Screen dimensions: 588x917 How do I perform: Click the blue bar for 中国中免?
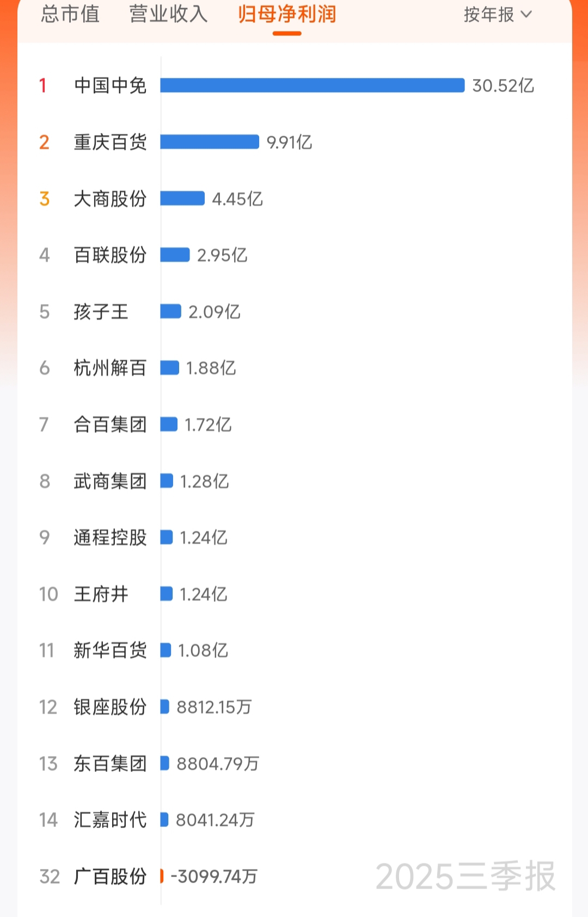click(x=312, y=86)
